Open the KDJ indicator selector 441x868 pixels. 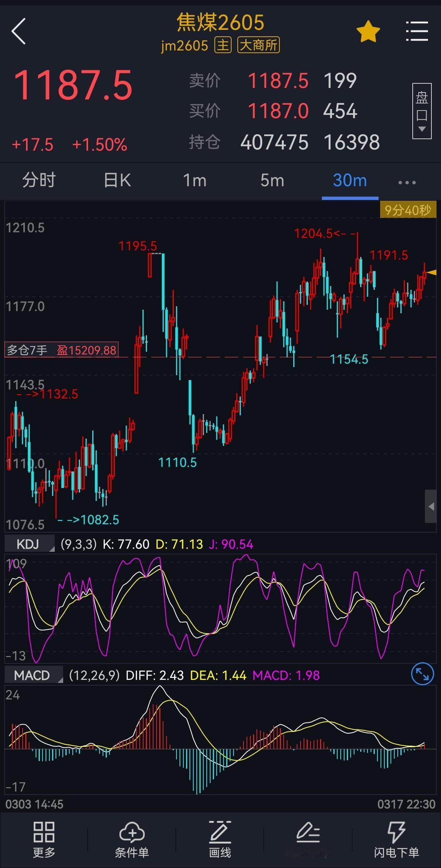(x=29, y=544)
